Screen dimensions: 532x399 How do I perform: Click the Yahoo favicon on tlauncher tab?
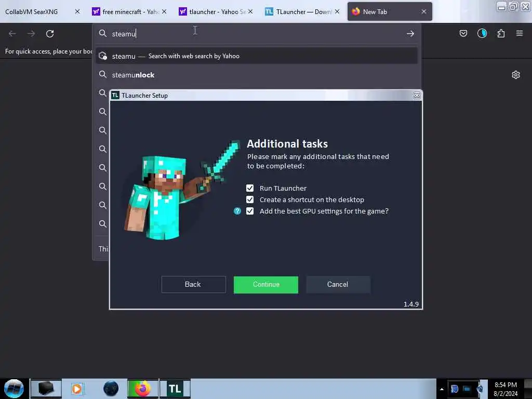182,11
